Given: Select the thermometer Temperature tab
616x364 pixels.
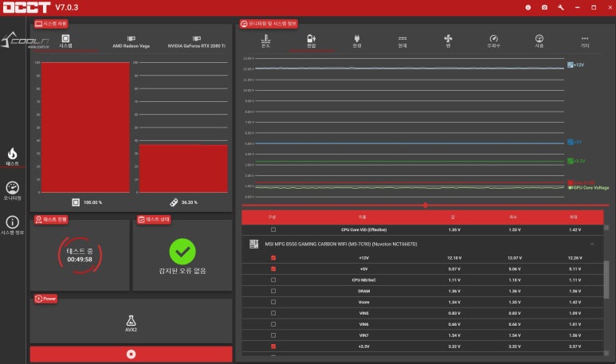Looking at the screenshot, I should coord(265,41).
